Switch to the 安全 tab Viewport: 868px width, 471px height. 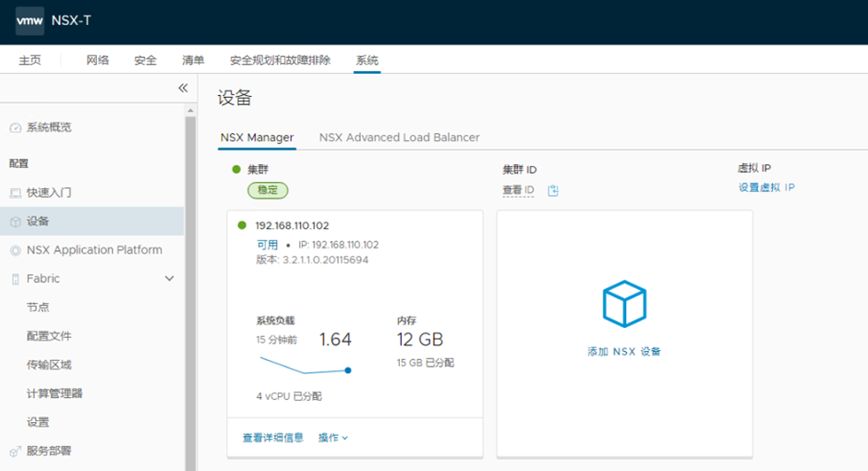pyautogui.click(x=145, y=60)
